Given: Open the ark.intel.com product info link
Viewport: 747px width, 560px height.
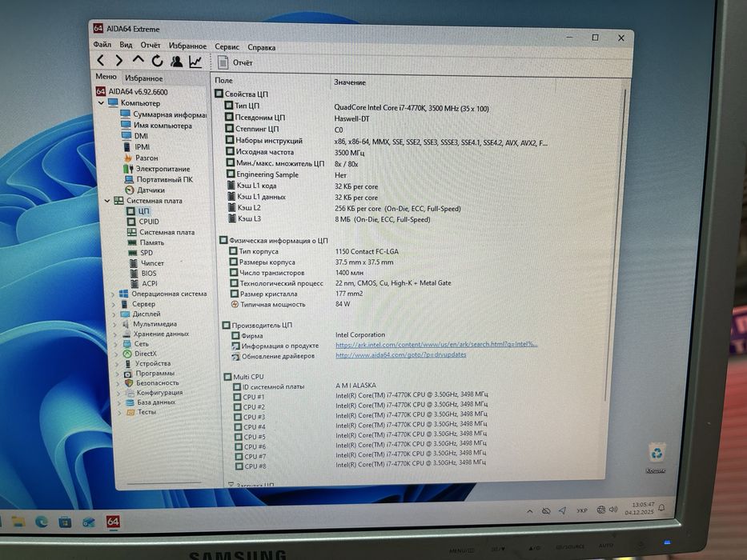Looking at the screenshot, I should click(x=436, y=344).
